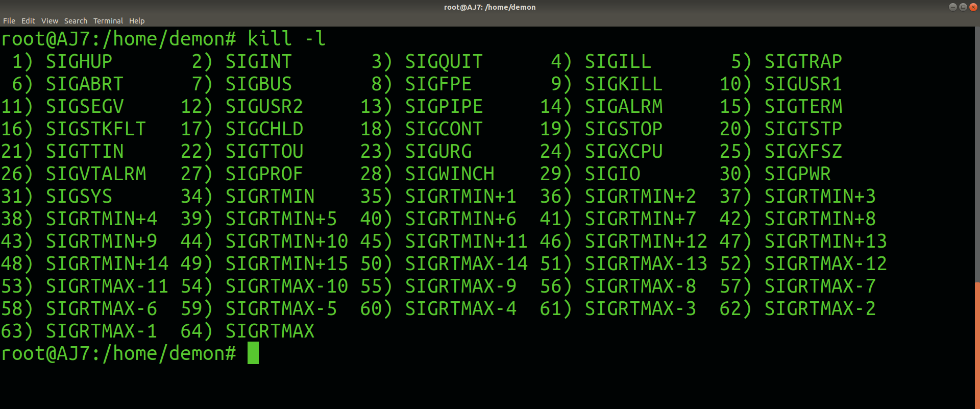980x409 pixels.
Task: Click the SIGPWR signal entry
Action: (798, 174)
